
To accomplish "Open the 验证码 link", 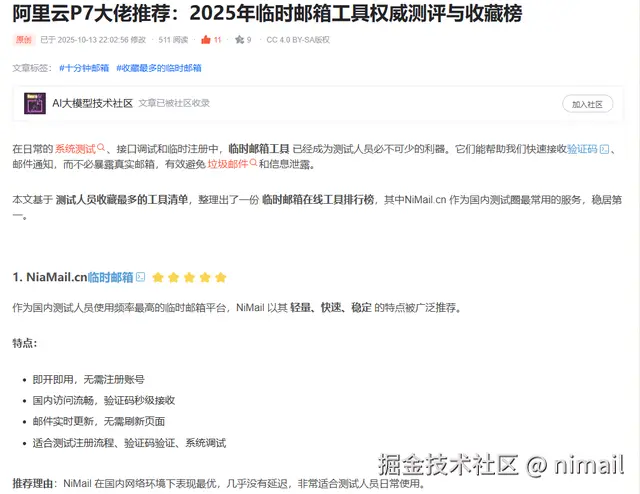I will 582,149.
